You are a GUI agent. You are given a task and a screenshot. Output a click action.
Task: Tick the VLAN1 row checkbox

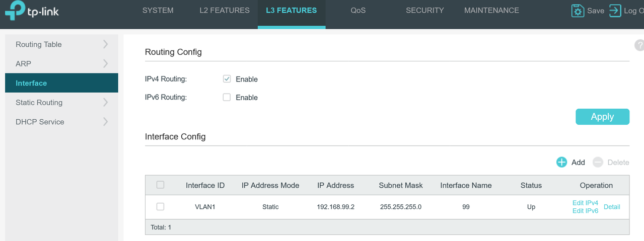click(160, 206)
